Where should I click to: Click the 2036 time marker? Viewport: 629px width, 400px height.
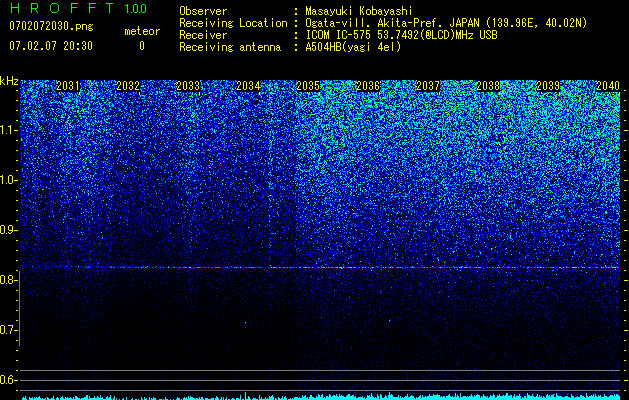(x=368, y=86)
